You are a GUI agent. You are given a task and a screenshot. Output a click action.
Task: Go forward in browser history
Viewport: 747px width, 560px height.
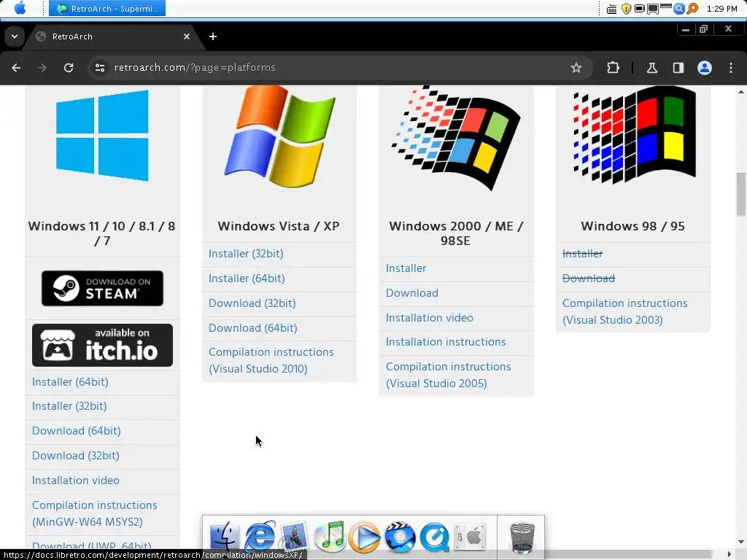point(42,68)
